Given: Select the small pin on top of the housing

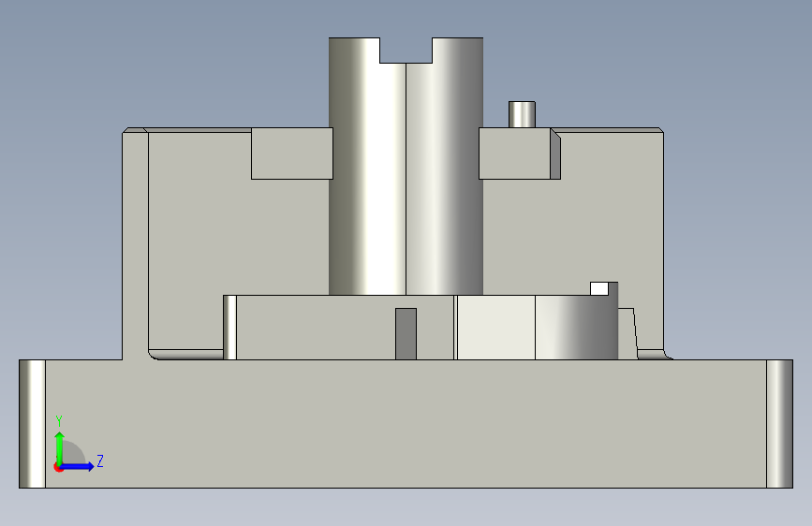Looking at the screenshot, I should coord(522,114).
